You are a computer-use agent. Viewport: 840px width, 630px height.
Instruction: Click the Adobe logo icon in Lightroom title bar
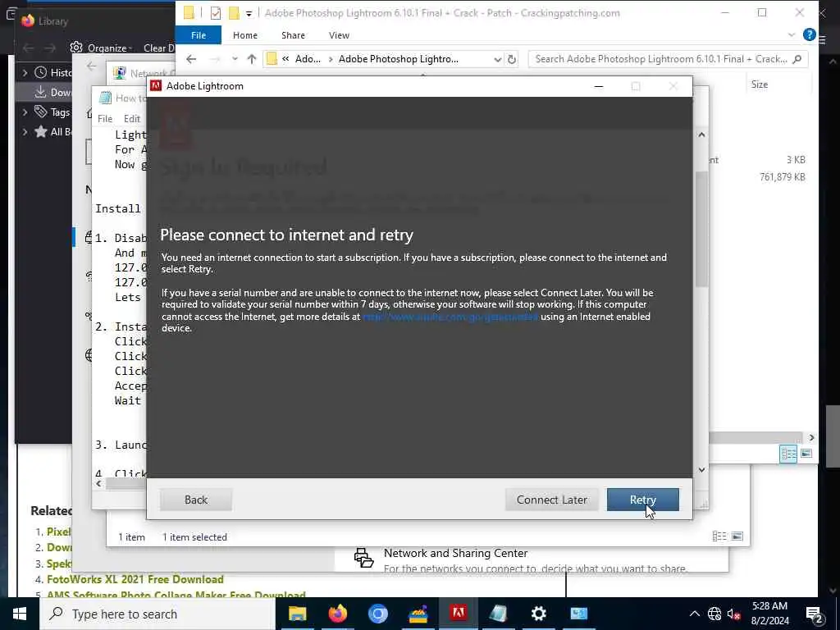tap(156, 85)
